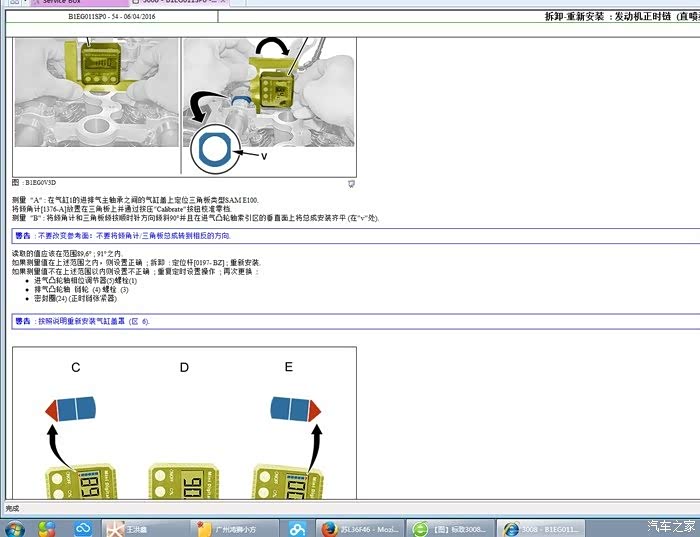
Task: Click the gauge display under label D
Action: click(x=180, y=485)
